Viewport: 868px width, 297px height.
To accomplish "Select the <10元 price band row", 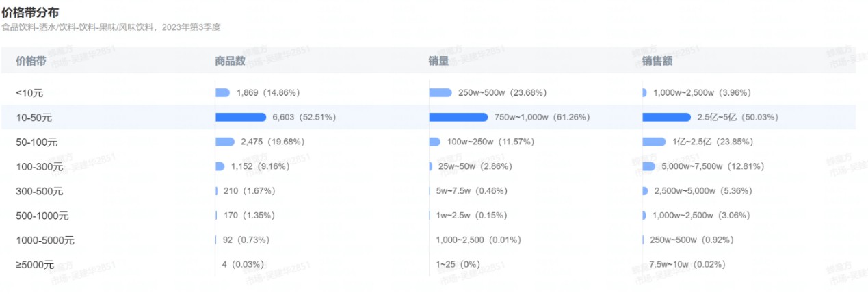I will point(428,92).
